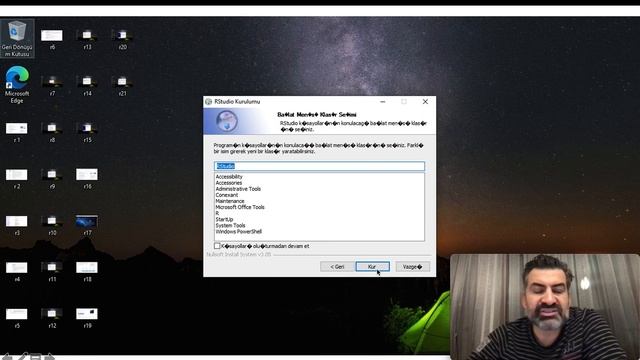
Task: Select the r16 desktop file
Action: click(87, 178)
